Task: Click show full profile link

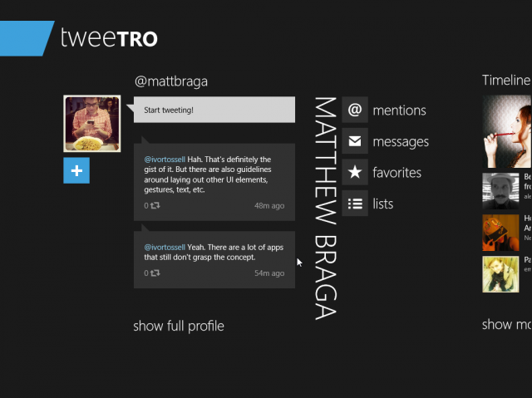Action: click(179, 327)
